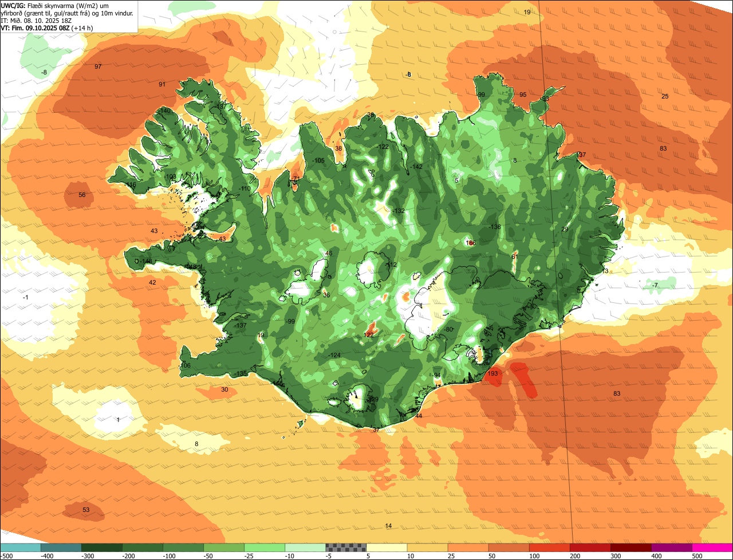The image size is (733, 560).
Task: Click the map value '193' off the southeast coast
Action: coord(492,374)
